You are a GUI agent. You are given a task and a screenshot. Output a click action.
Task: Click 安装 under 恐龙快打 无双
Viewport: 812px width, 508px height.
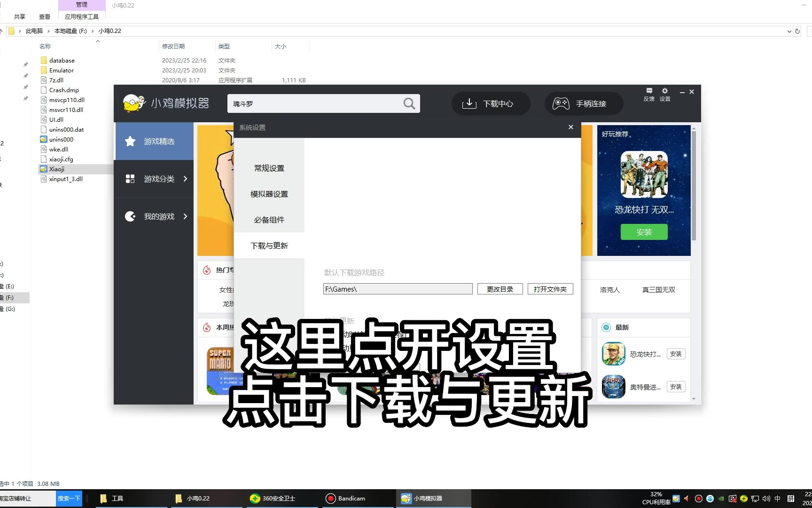pyautogui.click(x=643, y=232)
